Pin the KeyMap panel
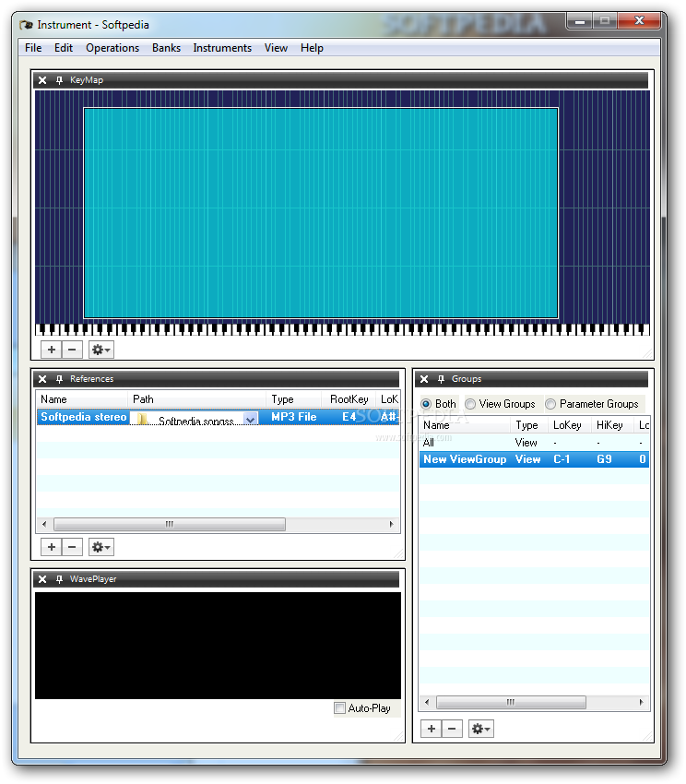This screenshot has height=784, width=686. (60, 80)
